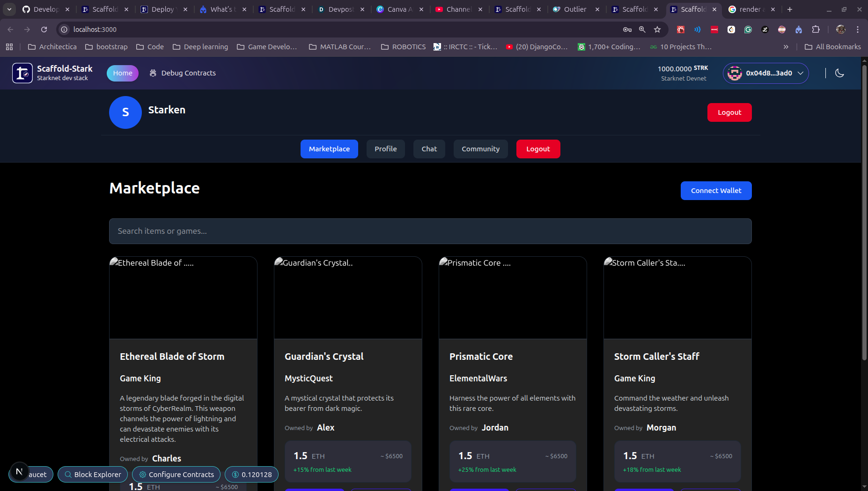Click the Grammarly extension icon

pos(748,30)
